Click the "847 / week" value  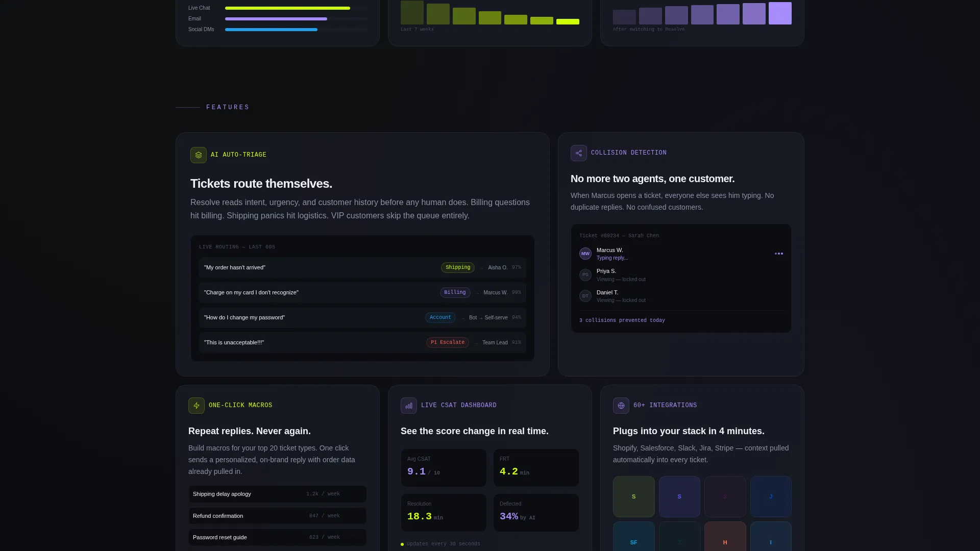325,516
